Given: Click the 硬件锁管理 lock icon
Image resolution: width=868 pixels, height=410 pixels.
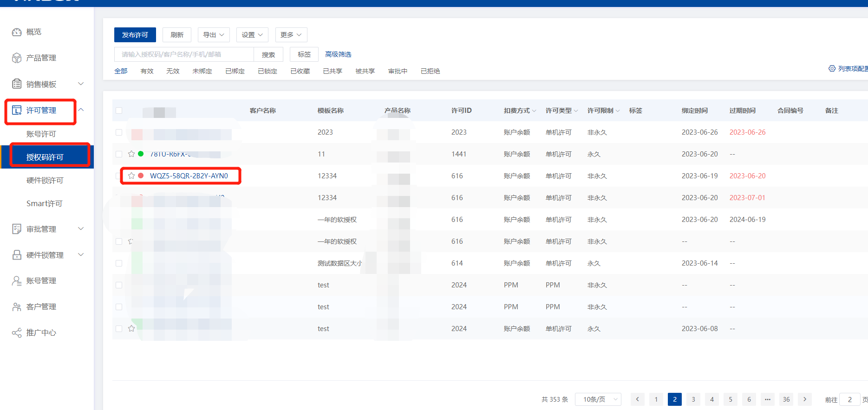Looking at the screenshot, I should coord(17,255).
